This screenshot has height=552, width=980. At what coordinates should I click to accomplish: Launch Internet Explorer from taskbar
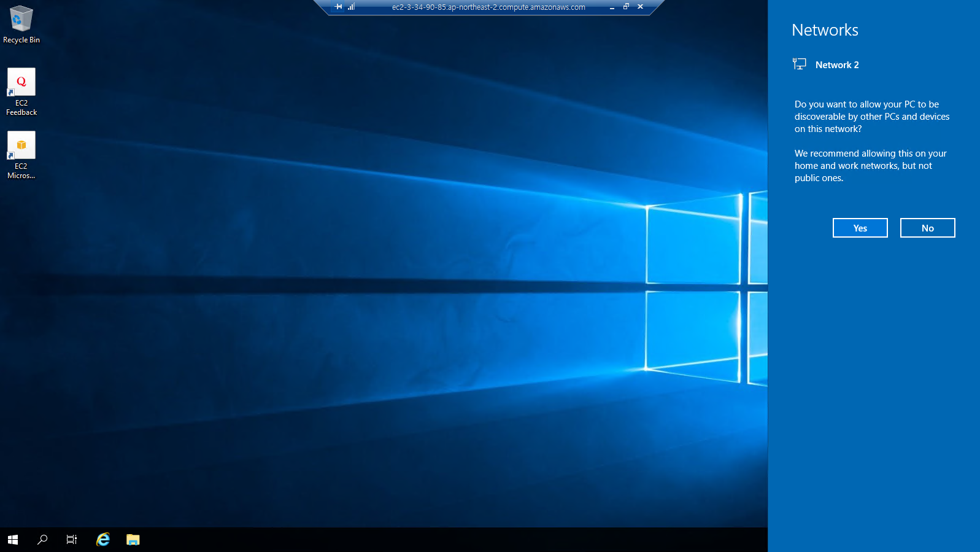(x=103, y=540)
